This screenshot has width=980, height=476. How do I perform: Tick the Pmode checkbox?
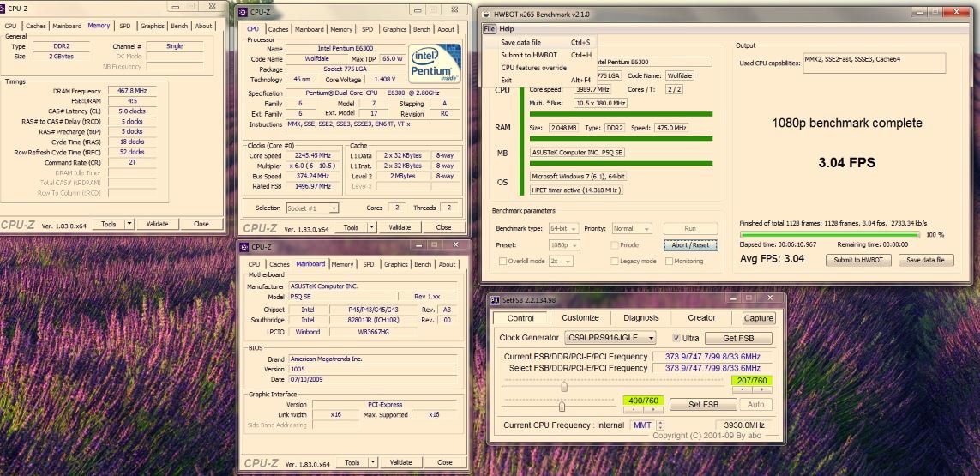(615, 245)
